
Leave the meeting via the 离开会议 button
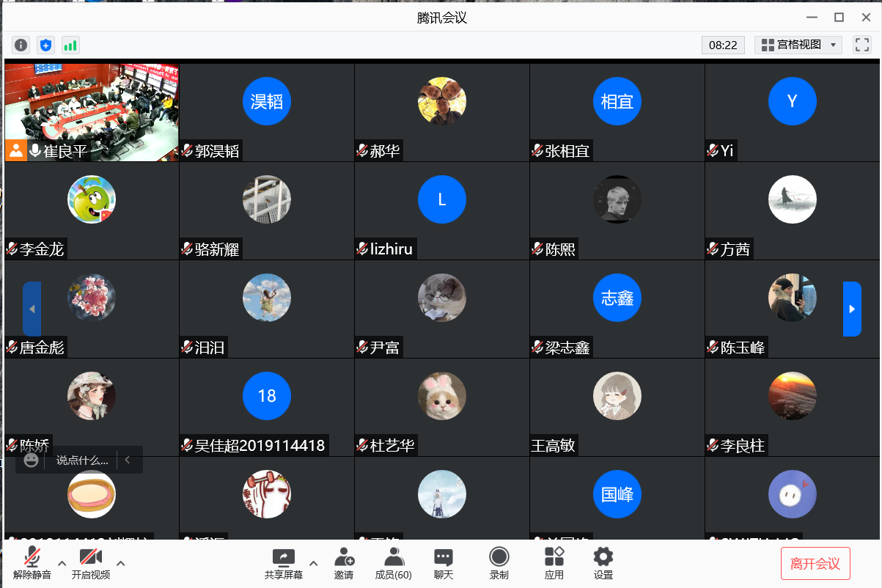(815, 564)
